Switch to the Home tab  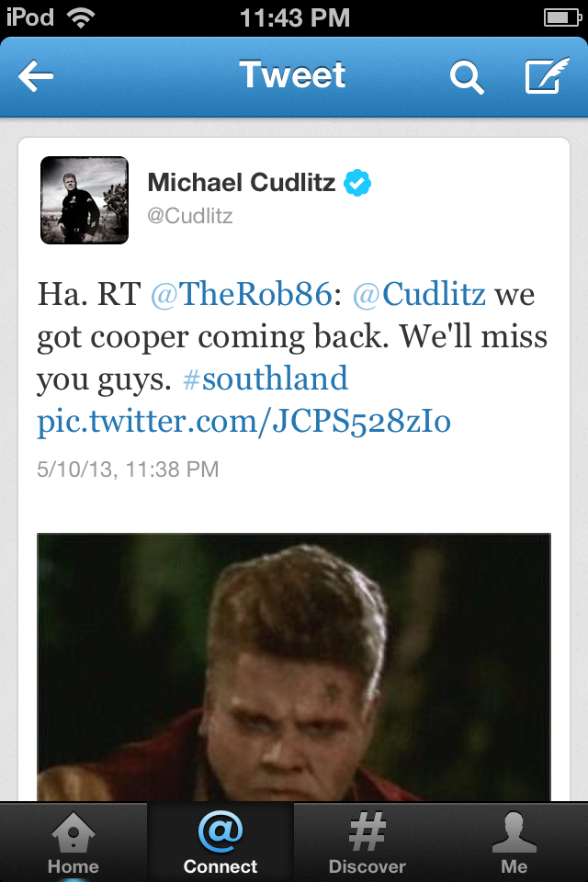(73, 842)
